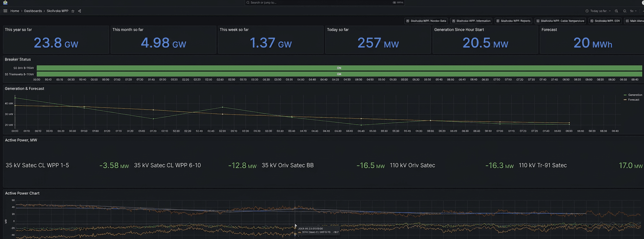Click the 'Active Power, MW' panel title
The width and height of the screenshot is (644, 239).
pyautogui.click(x=21, y=140)
